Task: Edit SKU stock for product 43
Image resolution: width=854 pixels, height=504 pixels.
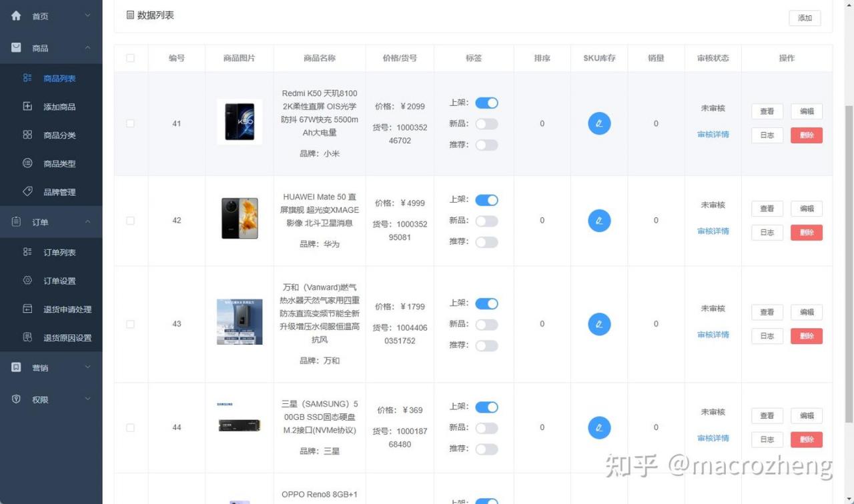Action: coord(599,324)
